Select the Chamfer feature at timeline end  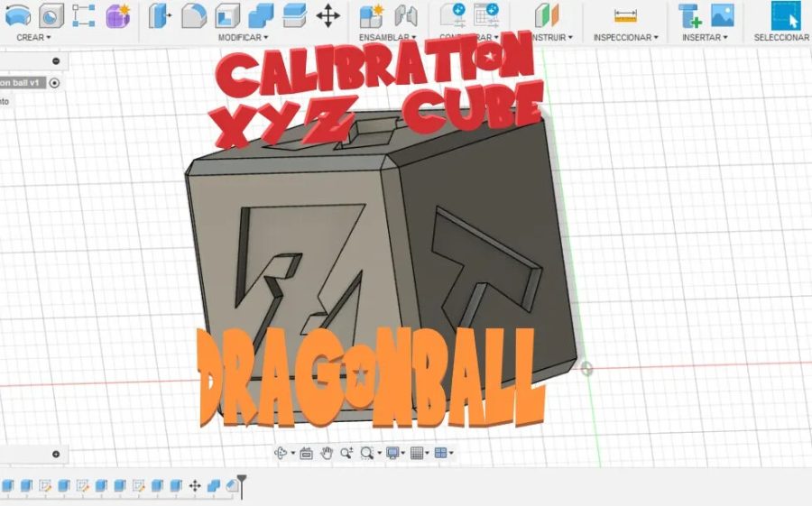tap(232, 486)
